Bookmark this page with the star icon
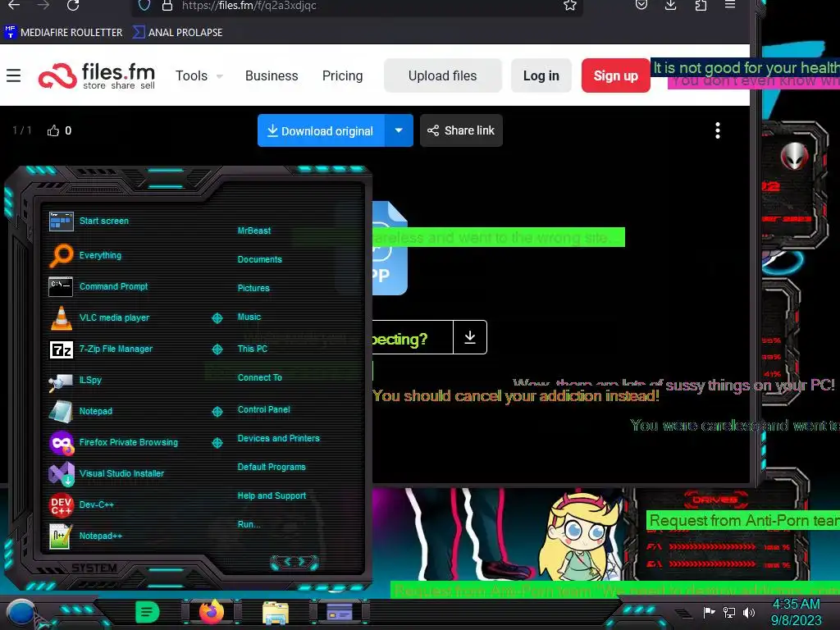 (570, 6)
